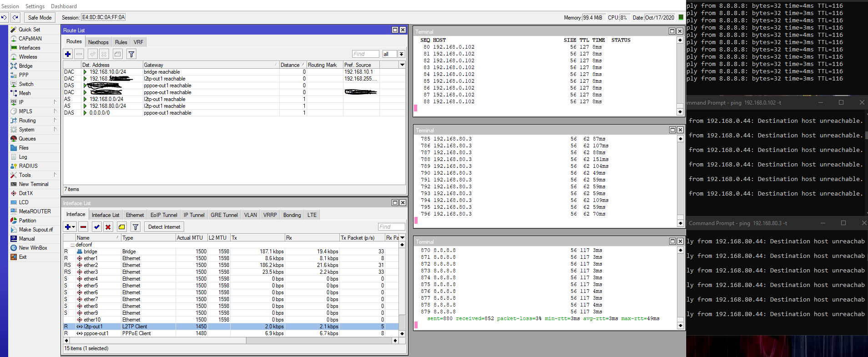The height and width of the screenshot is (357, 868).
Task: Open the RADIUS menu
Action: click(28, 166)
